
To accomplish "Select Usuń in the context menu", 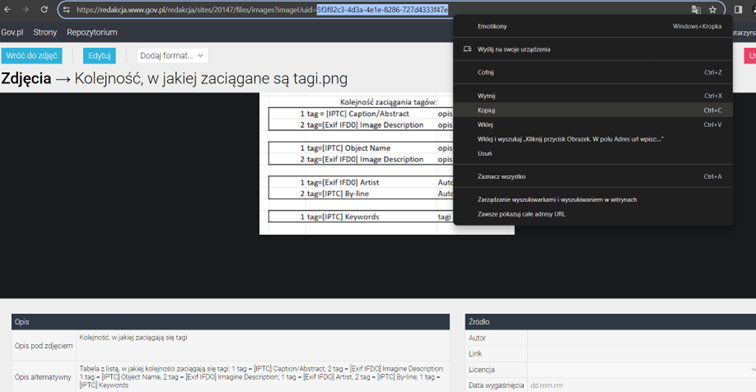I will (x=593, y=153).
